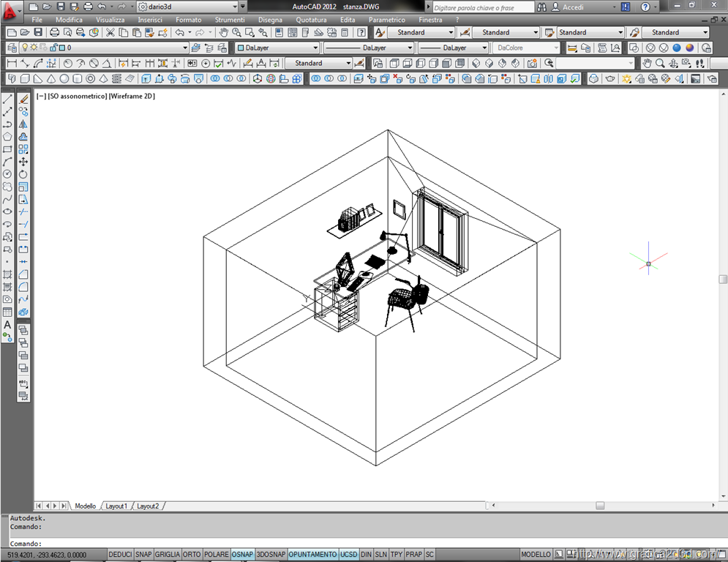This screenshot has width=728, height=562.
Task: Click the MODELLO button in status bar
Action: point(536,555)
